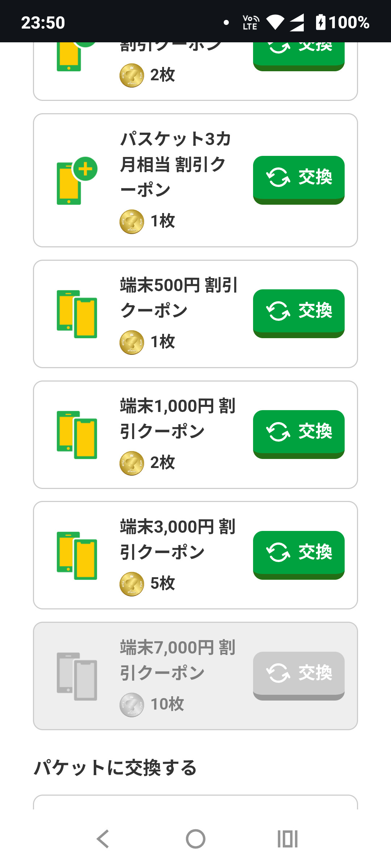
Task: Tap gold coin beside 5枚 price
Action: pos(132,584)
